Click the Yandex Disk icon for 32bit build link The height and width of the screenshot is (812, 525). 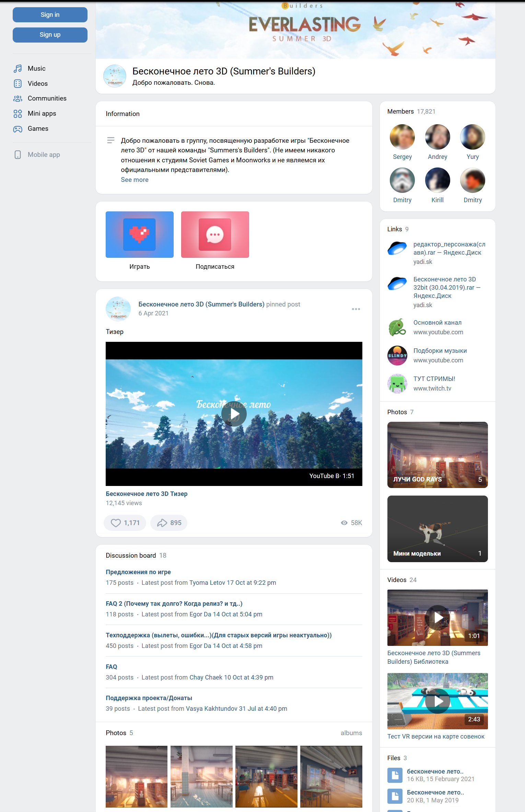[397, 283]
